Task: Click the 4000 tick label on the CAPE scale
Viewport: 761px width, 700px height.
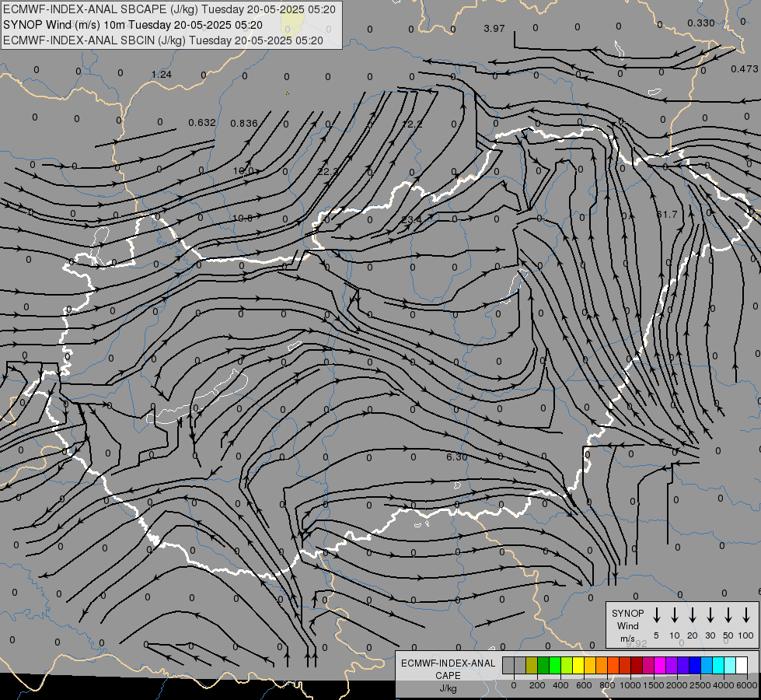Action: coord(724,685)
